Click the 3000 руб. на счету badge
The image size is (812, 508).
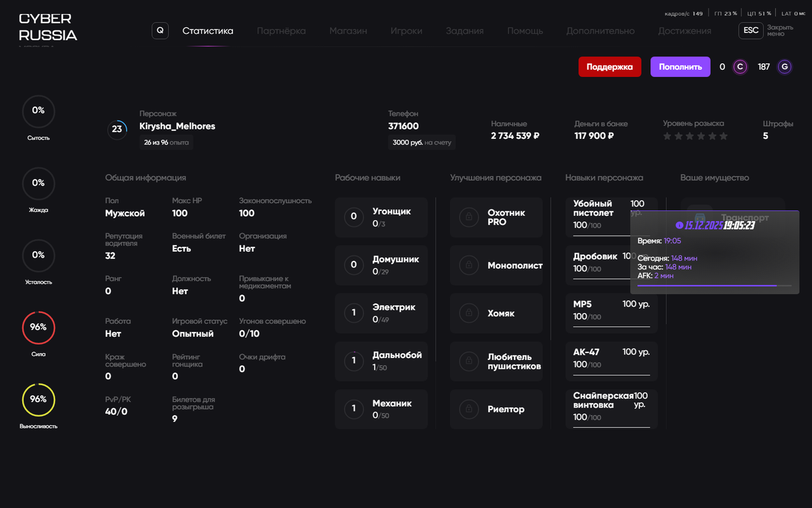click(422, 142)
